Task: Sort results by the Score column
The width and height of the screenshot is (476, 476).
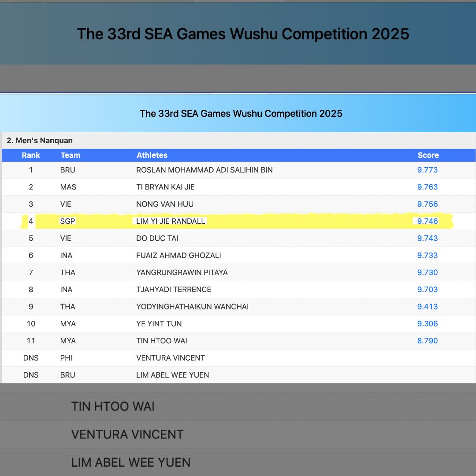Action: point(428,155)
